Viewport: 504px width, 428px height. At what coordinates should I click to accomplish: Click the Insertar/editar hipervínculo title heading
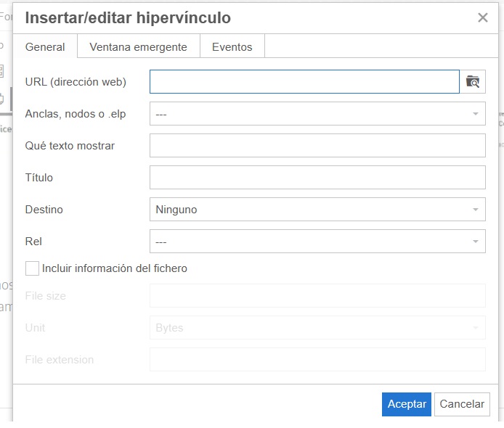(x=128, y=18)
